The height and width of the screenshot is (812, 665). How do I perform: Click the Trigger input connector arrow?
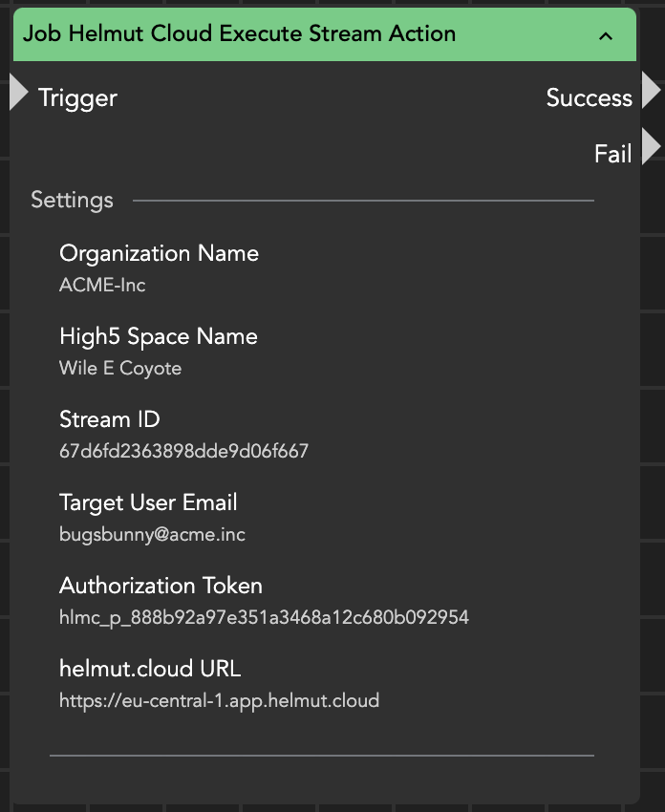[18, 93]
